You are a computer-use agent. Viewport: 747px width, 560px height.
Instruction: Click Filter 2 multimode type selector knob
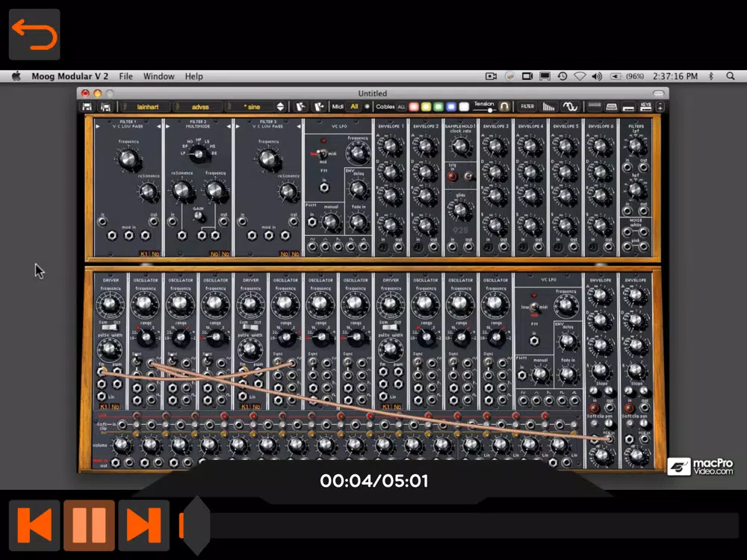pos(198,153)
